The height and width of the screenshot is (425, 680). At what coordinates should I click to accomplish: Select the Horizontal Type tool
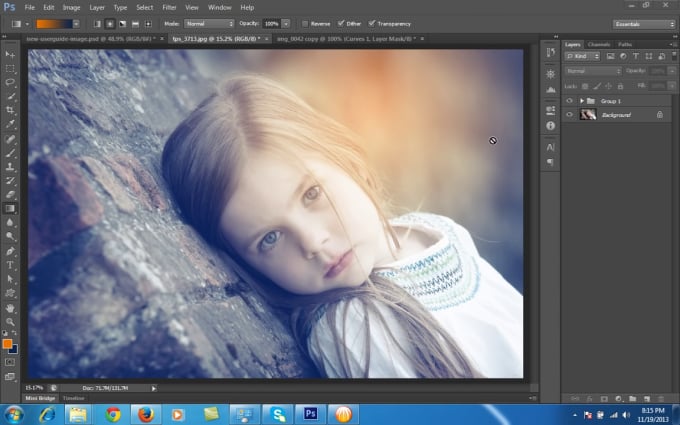tap(10, 265)
